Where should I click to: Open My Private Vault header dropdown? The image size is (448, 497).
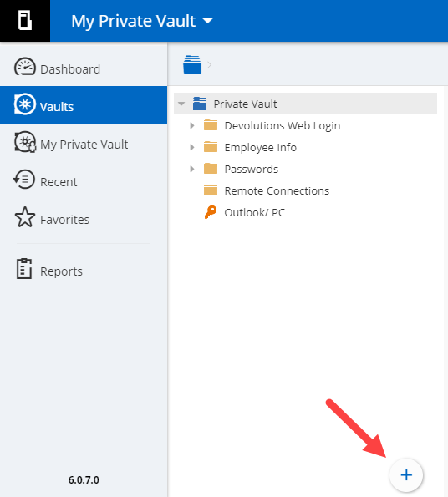[142, 21]
